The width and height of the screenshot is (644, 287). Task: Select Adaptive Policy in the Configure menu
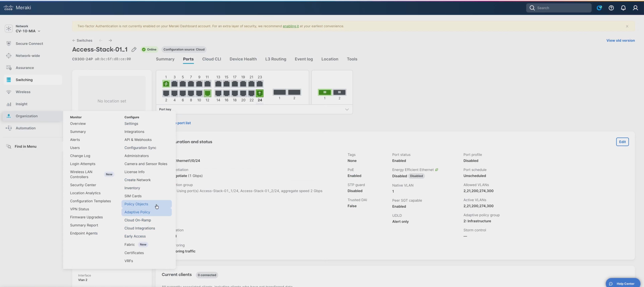tap(146, 212)
